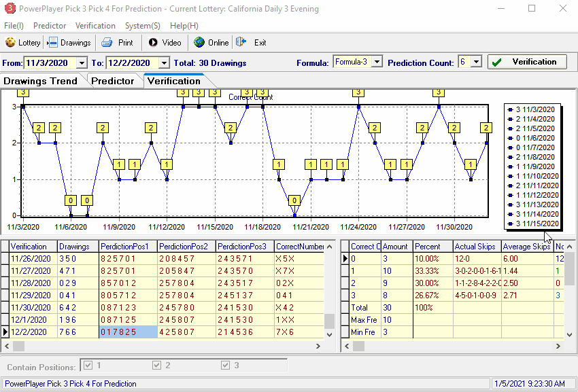
Task: Open the Drawings toolbar icon
Action: tap(53, 42)
